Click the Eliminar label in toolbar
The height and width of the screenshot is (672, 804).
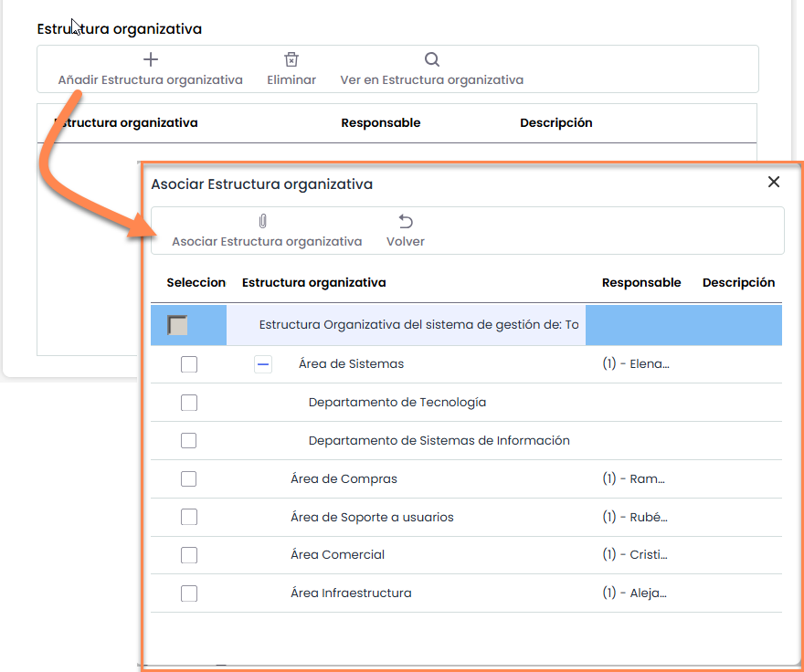pos(291,80)
